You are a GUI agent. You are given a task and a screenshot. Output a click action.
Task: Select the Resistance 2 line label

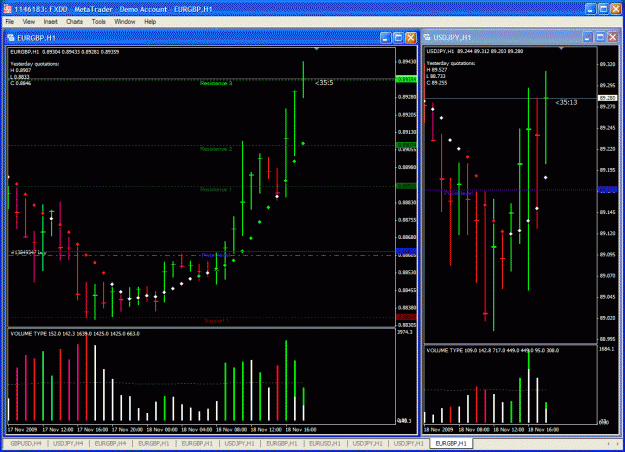(x=216, y=149)
